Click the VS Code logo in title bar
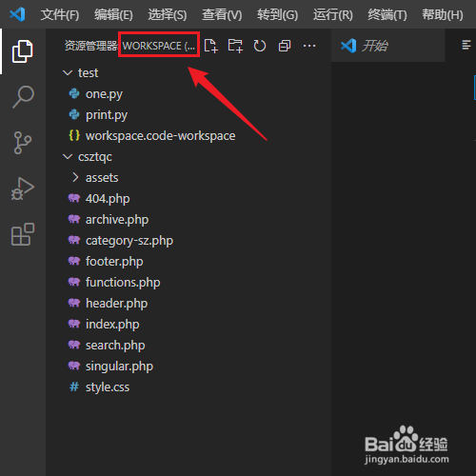The image size is (476, 476). tap(17, 14)
